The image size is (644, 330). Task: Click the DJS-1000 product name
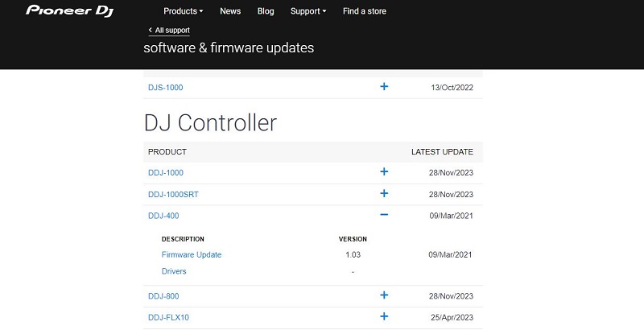(x=166, y=88)
